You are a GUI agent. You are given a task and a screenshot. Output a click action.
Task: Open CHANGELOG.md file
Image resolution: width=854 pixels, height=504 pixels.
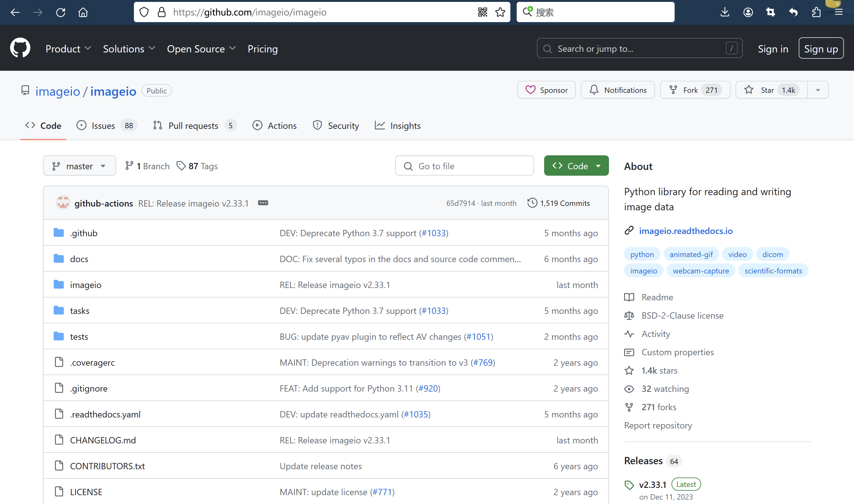103,440
